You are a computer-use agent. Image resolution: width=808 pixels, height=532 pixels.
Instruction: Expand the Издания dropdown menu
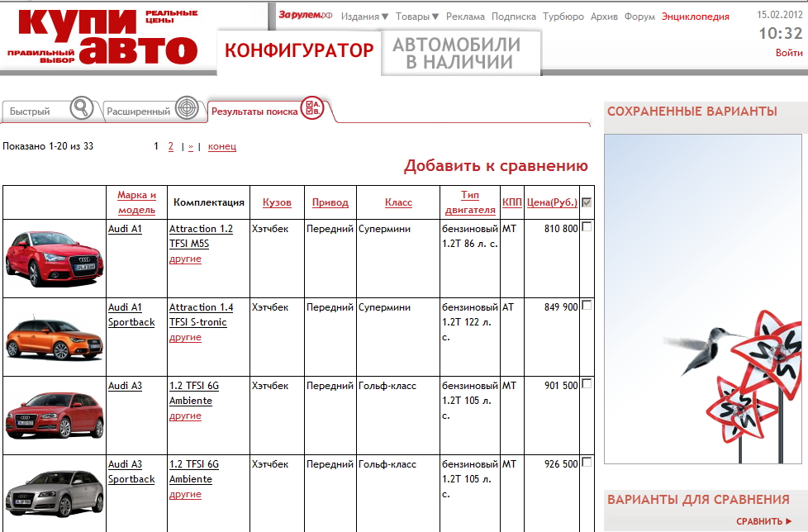point(364,17)
